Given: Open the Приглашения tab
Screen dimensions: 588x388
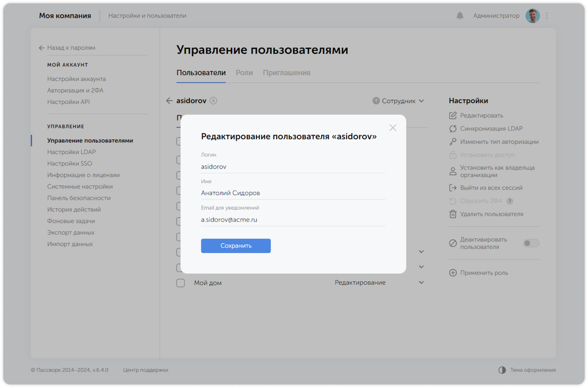Looking at the screenshot, I should tap(287, 73).
